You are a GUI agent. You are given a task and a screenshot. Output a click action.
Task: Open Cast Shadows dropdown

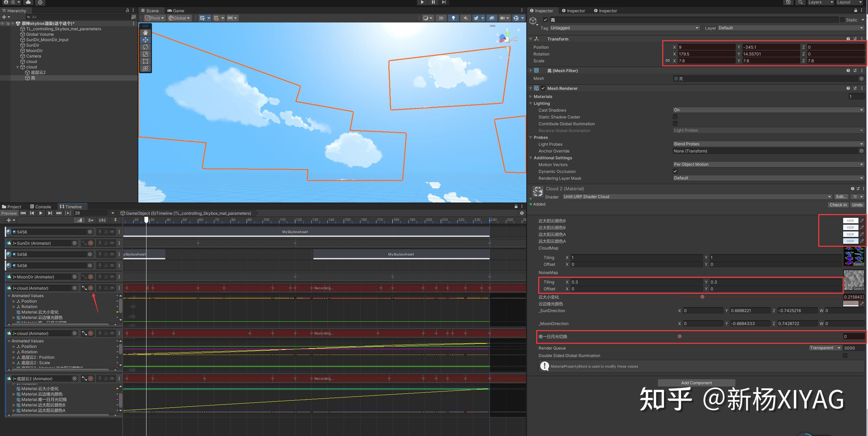[x=768, y=110]
